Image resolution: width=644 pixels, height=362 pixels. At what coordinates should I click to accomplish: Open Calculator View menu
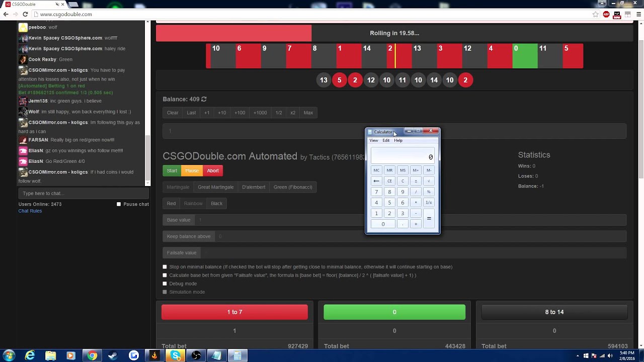(x=374, y=140)
